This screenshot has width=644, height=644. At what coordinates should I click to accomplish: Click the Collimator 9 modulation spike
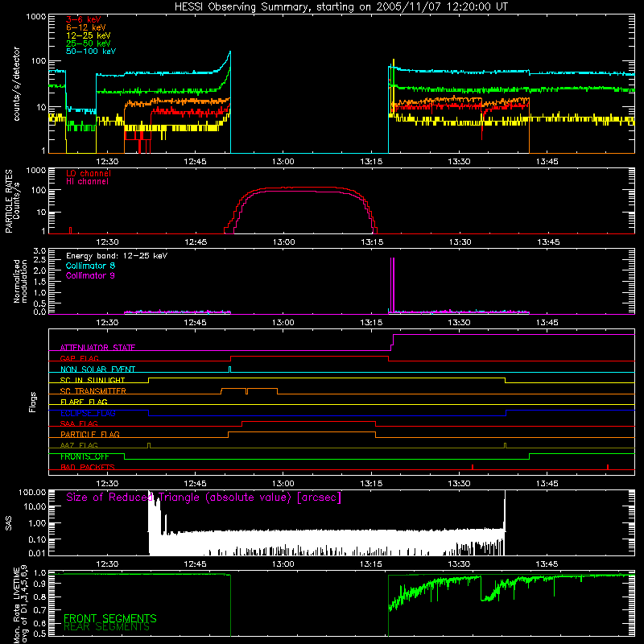[x=393, y=285]
